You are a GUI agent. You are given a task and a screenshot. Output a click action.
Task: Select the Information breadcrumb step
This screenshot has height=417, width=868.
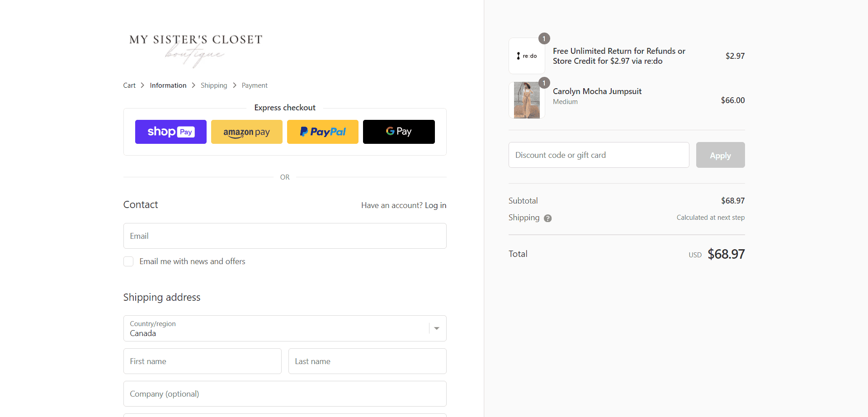(168, 85)
